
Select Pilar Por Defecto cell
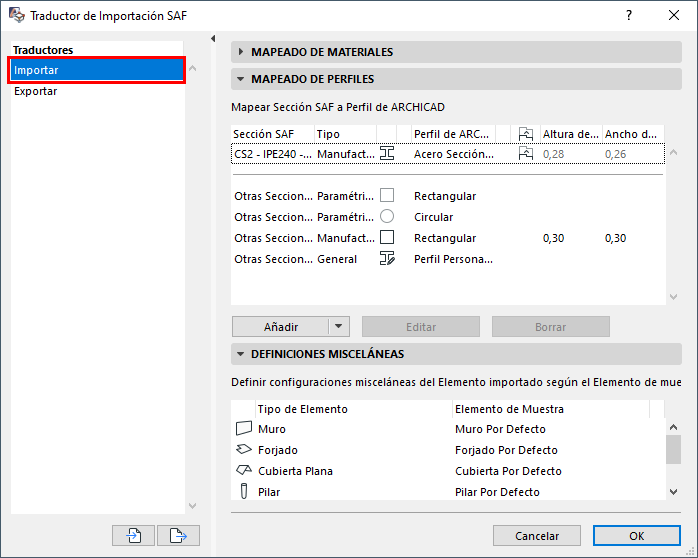tap(497, 492)
